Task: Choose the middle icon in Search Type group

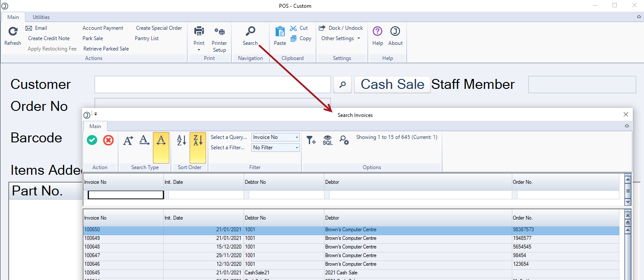Action: (x=145, y=140)
